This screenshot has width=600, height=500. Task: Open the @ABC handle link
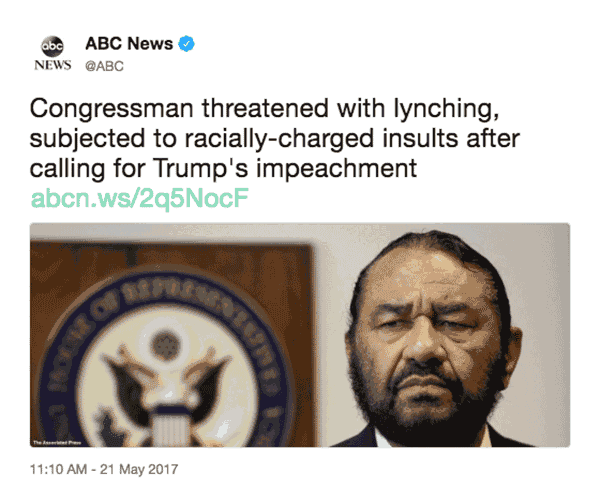tap(104, 67)
